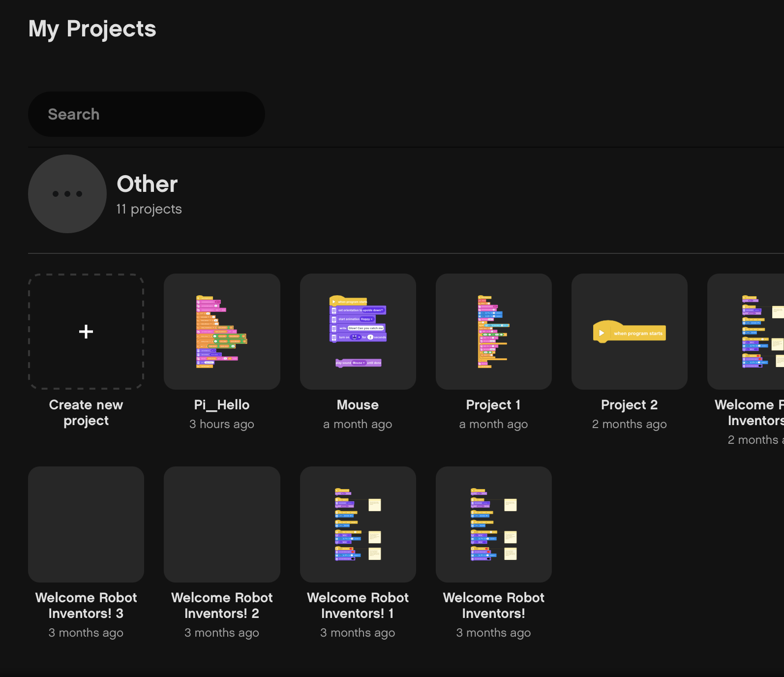Image resolution: width=784 pixels, height=677 pixels.
Task: Click the 11 projects label
Action: 149,209
